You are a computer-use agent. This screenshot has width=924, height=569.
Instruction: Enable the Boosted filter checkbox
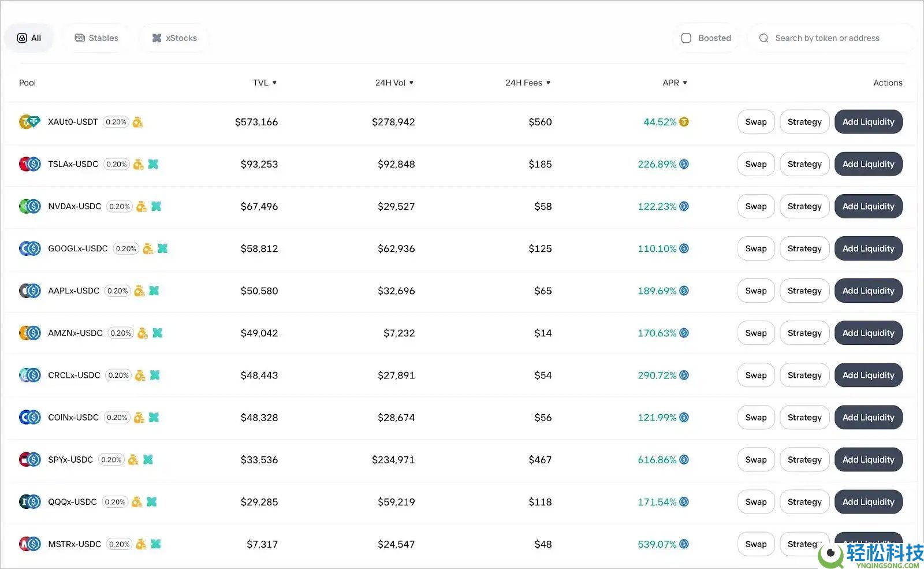coord(685,38)
